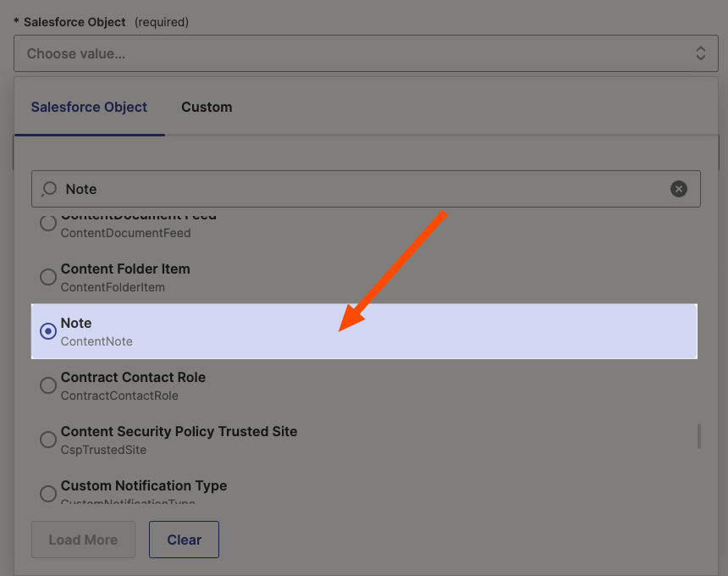This screenshot has width=728, height=576.
Task: Click the up-down chevron of Choose value
Action: pos(701,53)
